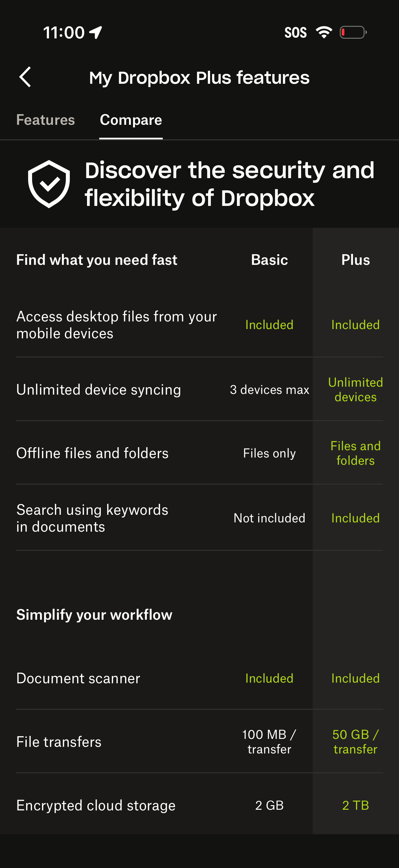Tap the 'Offline files and folders' row label

pyautogui.click(x=92, y=453)
